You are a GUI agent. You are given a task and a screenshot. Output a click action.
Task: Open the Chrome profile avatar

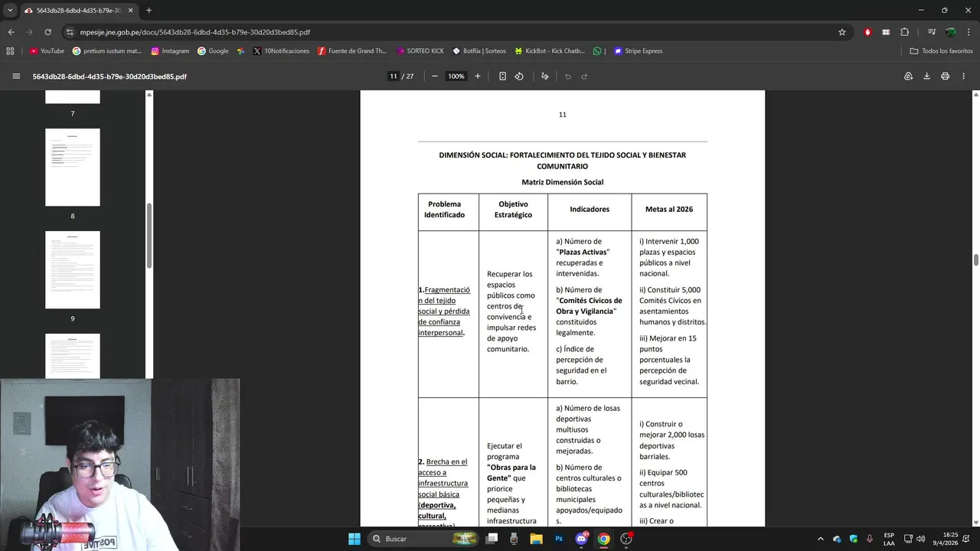[950, 32]
